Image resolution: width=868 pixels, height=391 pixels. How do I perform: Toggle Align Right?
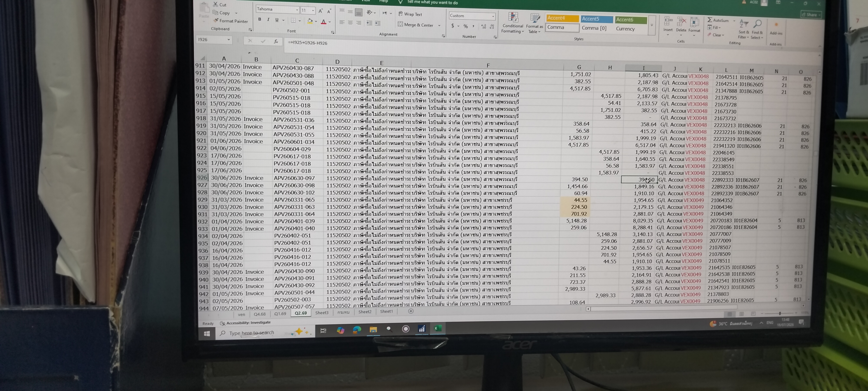point(358,23)
